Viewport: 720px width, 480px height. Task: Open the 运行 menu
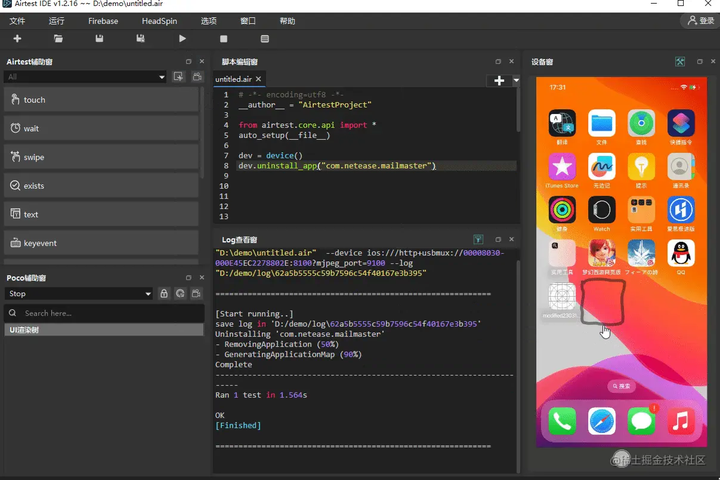tap(56, 21)
